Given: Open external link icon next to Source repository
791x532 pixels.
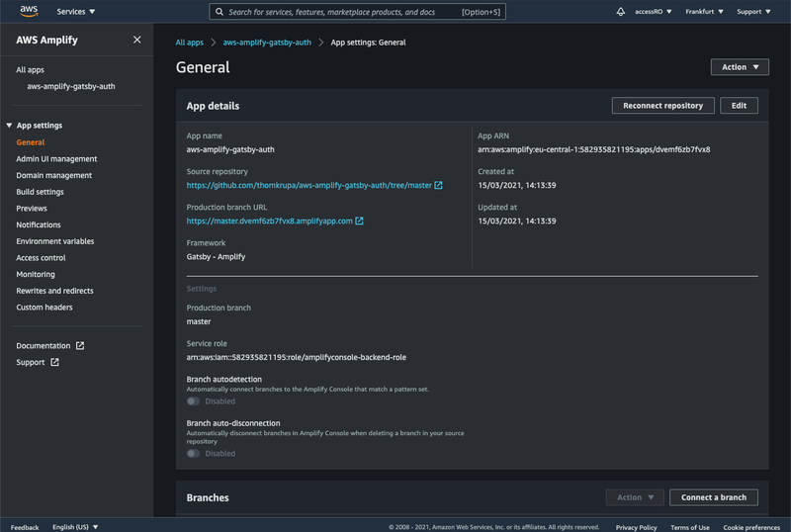Looking at the screenshot, I should click(438, 185).
